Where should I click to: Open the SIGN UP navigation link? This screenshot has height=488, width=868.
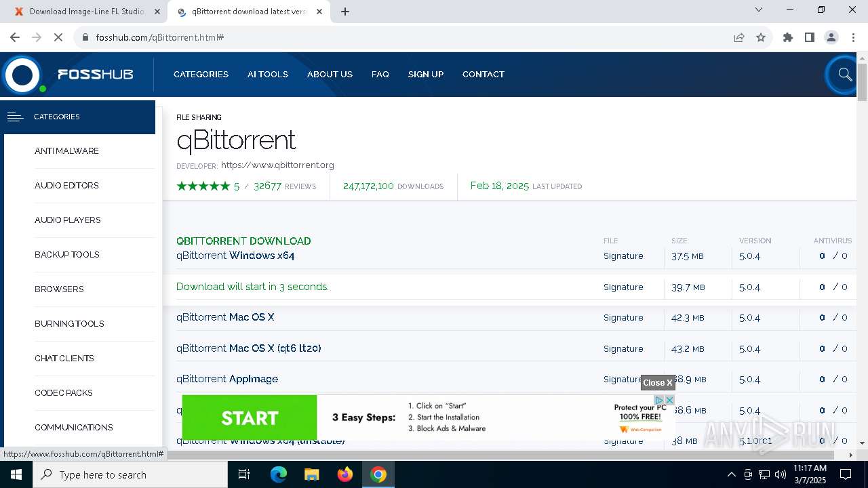[x=426, y=75]
